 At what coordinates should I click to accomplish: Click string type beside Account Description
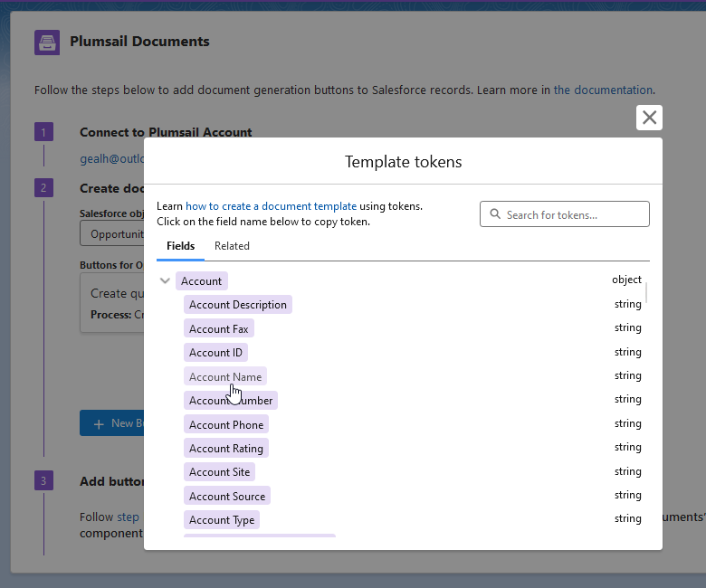(x=627, y=304)
